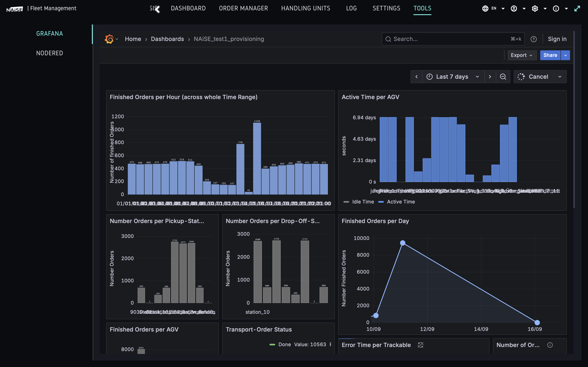588x367 pixels.
Task: Switch to the ORDER MANAGER tab
Action: (x=243, y=8)
